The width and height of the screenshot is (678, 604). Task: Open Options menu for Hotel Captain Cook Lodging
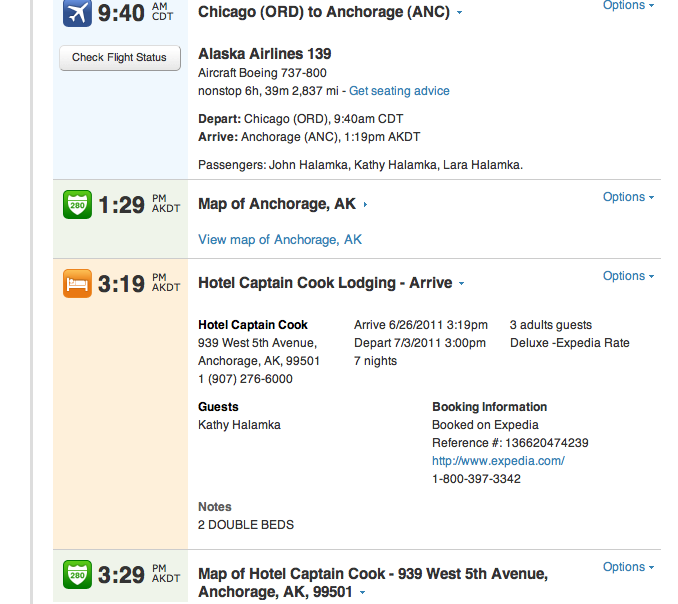(x=628, y=276)
